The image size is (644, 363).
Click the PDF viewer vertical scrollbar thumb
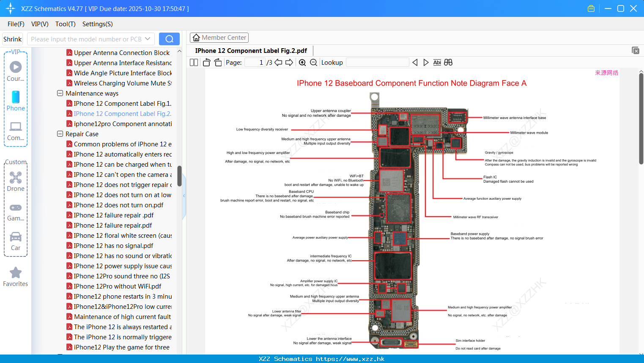(x=641, y=119)
